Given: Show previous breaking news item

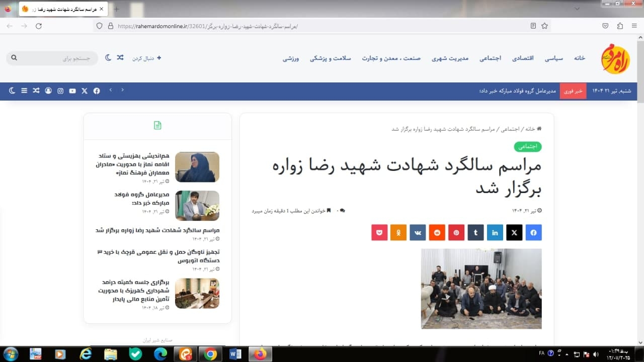Looking at the screenshot, I should pos(122,90).
